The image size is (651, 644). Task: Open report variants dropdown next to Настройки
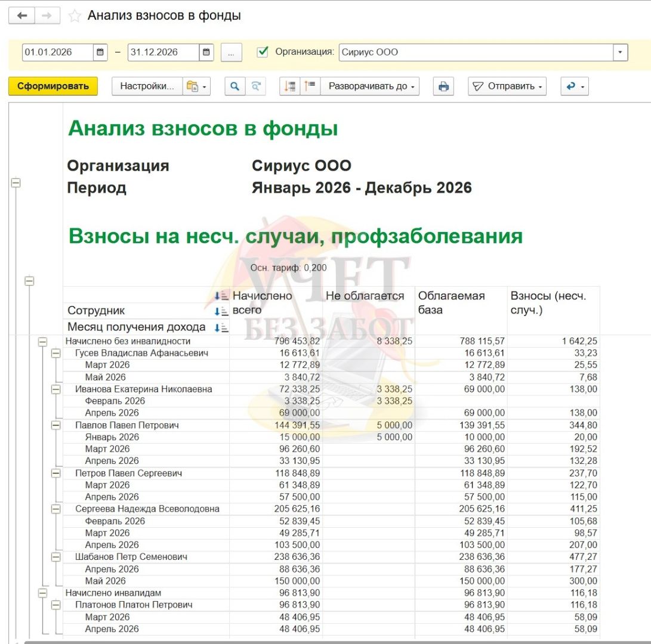196,86
